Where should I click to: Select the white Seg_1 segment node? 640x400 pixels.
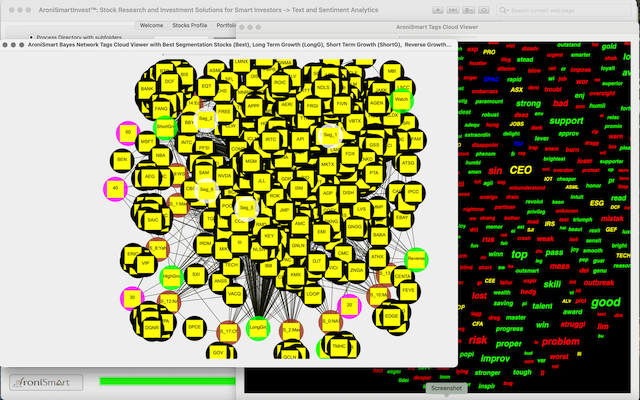tap(330, 135)
